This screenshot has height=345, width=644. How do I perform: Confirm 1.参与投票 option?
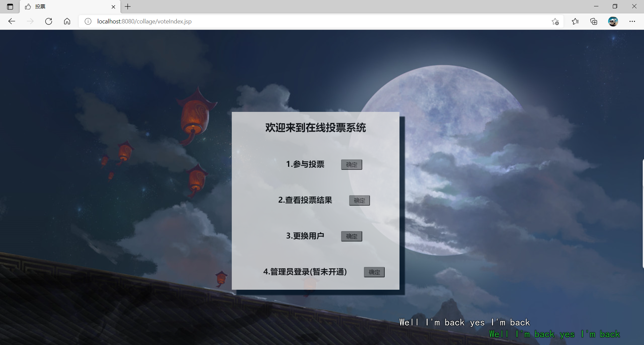(352, 164)
